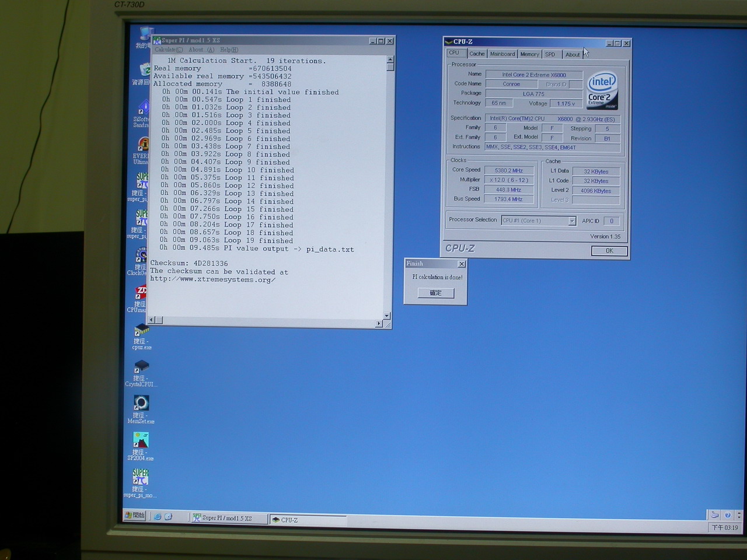Click the Voltage value 1.175 v

coord(566,104)
